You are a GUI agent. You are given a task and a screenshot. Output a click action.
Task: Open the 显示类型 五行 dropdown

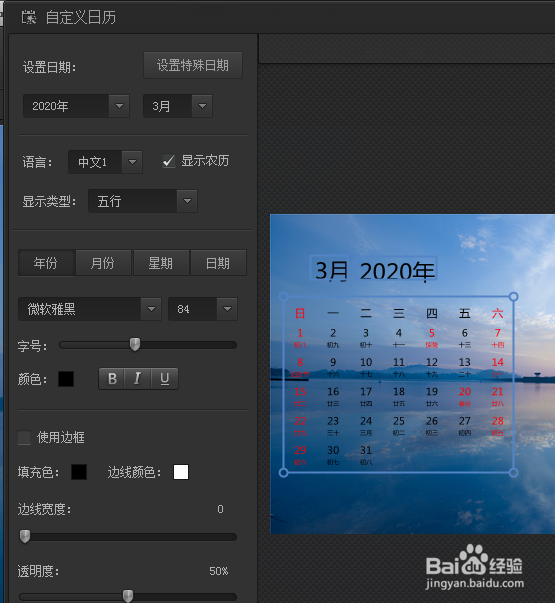pos(143,201)
